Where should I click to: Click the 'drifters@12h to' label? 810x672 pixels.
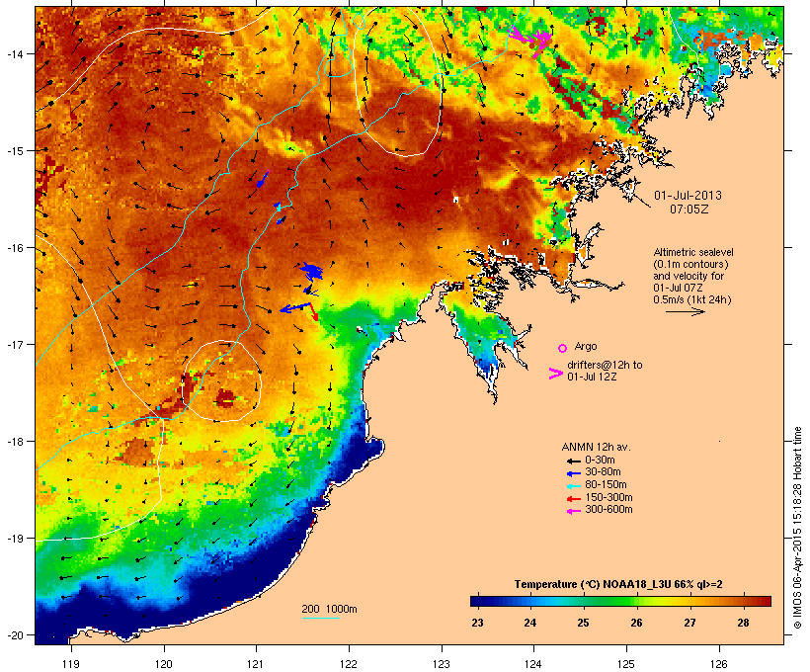point(605,365)
